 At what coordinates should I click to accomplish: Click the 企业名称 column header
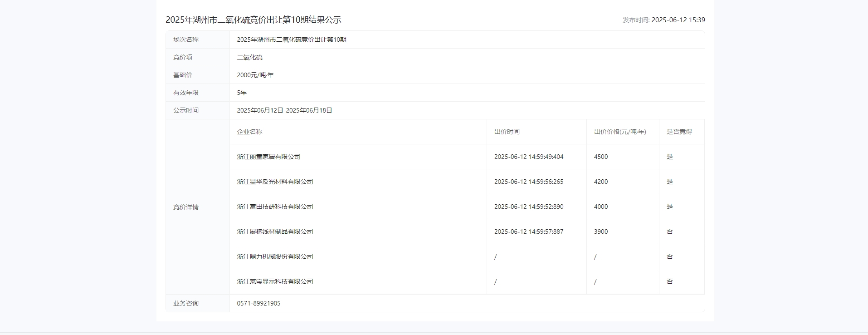[x=249, y=132]
